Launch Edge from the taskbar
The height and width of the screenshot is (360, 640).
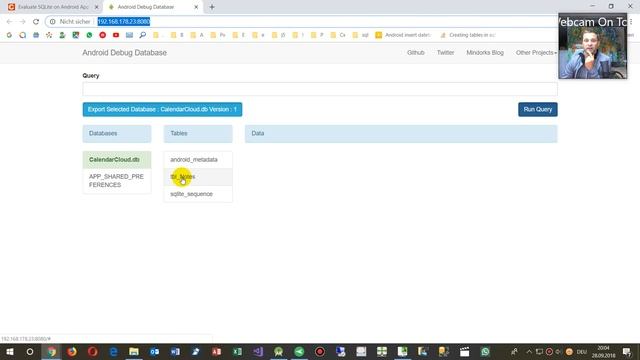pos(113,351)
